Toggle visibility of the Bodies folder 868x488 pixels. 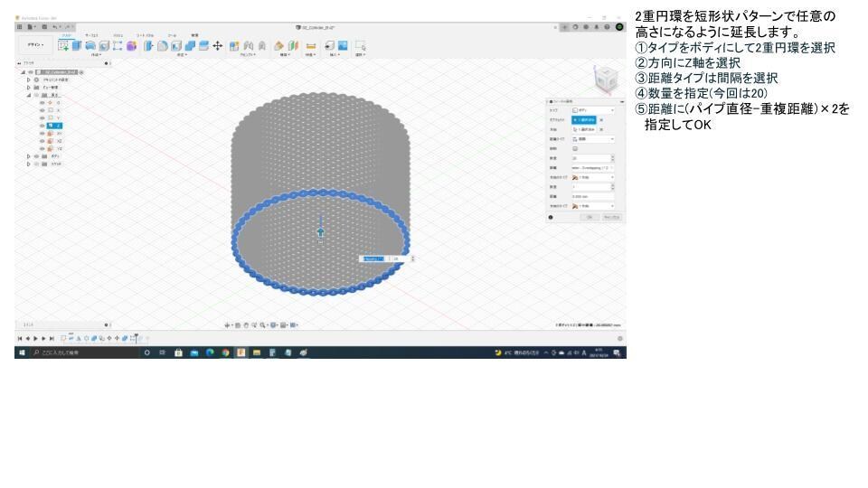[36, 156]
